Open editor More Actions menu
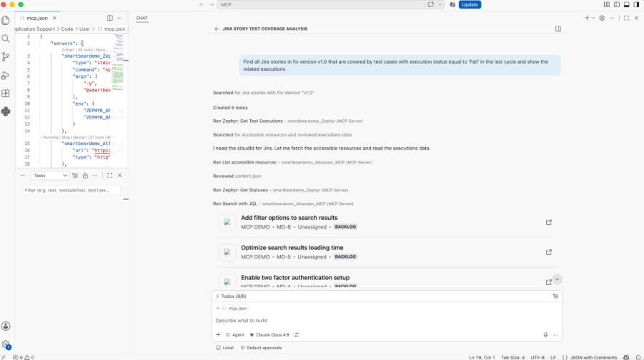 [x=119, y=18]
